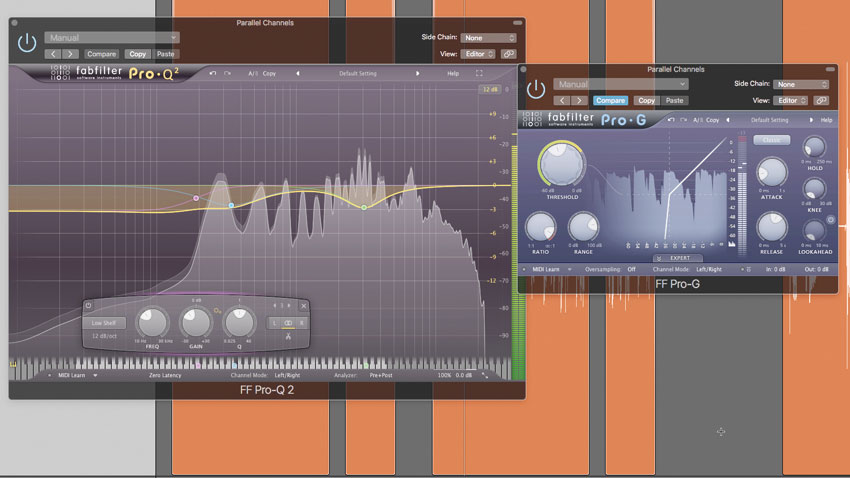
Task: Undo in Pro-Q 2 toolbar
Action: pos(213,73)
